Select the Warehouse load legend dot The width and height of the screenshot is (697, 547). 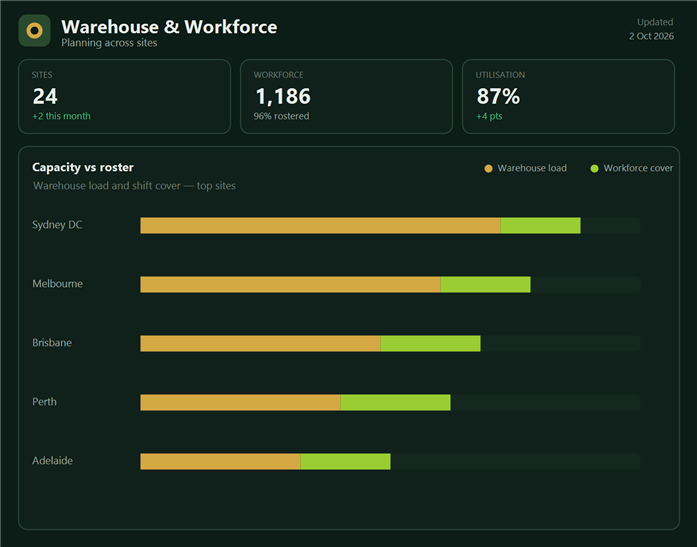tap(488, 168)
